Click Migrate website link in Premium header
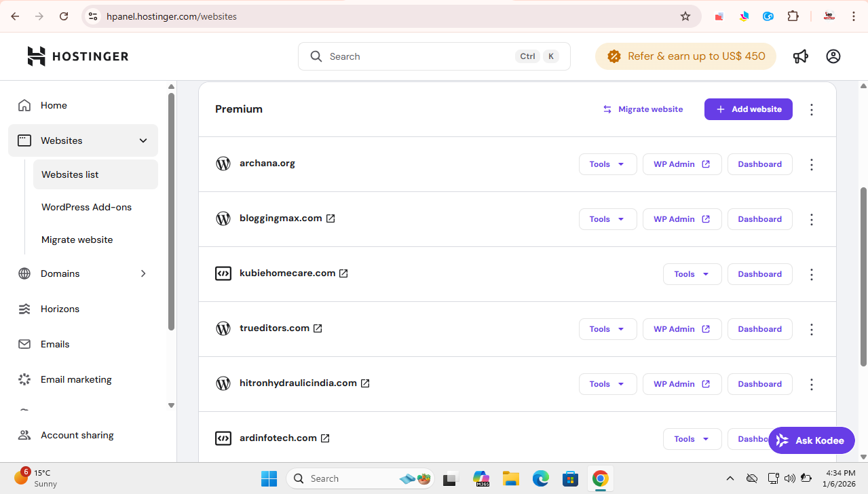 click(643, 109)
